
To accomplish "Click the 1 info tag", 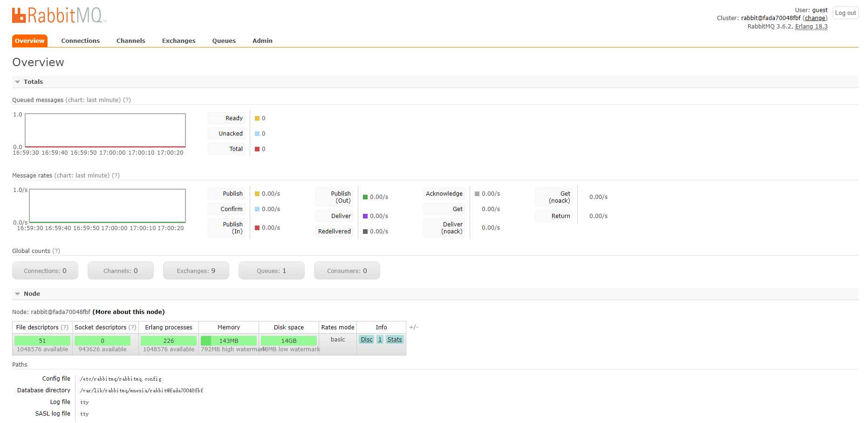I will coord(380,340).
